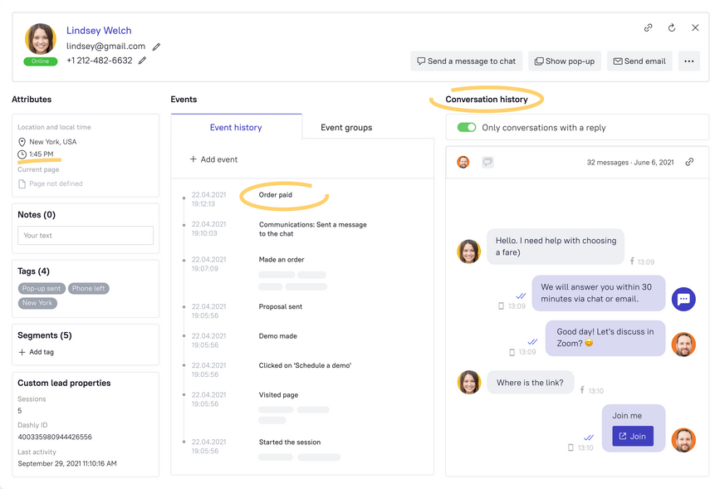This screenshot has height=489, width=720.
Task: Refresh the lead card
Action: tap(671, 28)
